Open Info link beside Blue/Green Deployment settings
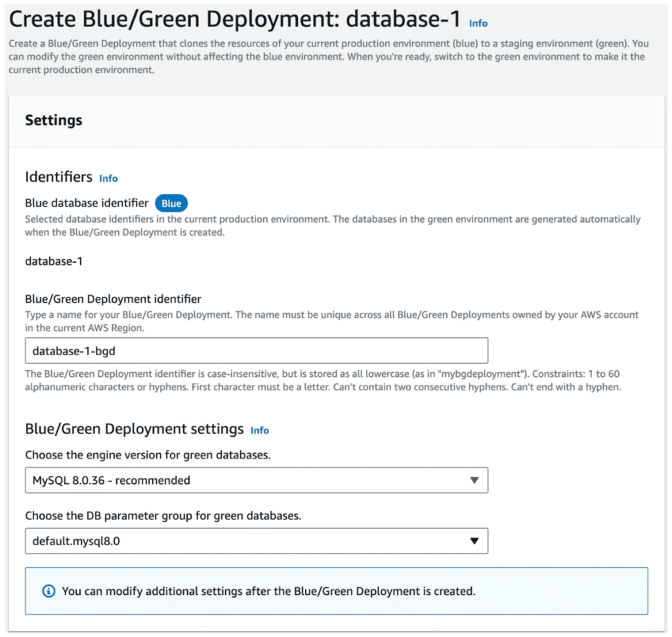672x637 pixels. click(260, 430)
